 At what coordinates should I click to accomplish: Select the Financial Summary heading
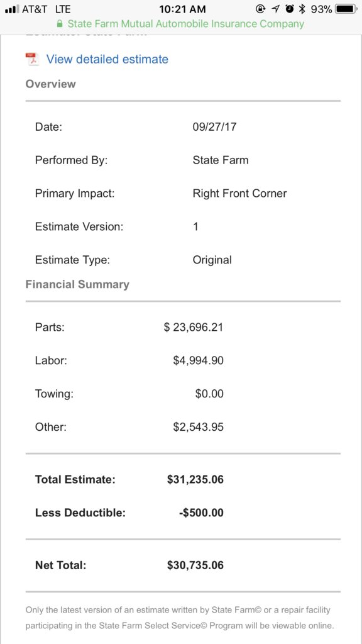(x=77, y=284)
